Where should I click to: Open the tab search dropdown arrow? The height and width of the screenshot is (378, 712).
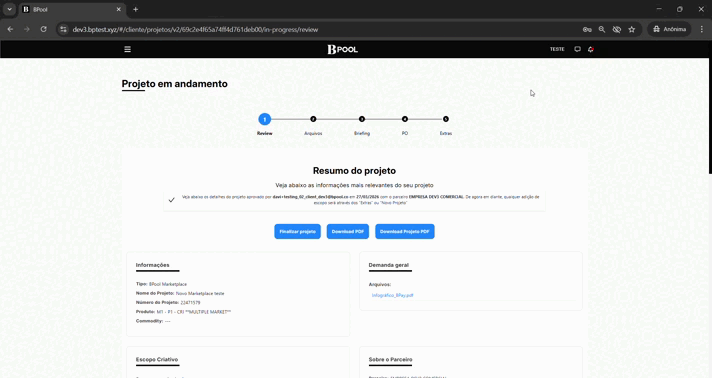[10, 9]
